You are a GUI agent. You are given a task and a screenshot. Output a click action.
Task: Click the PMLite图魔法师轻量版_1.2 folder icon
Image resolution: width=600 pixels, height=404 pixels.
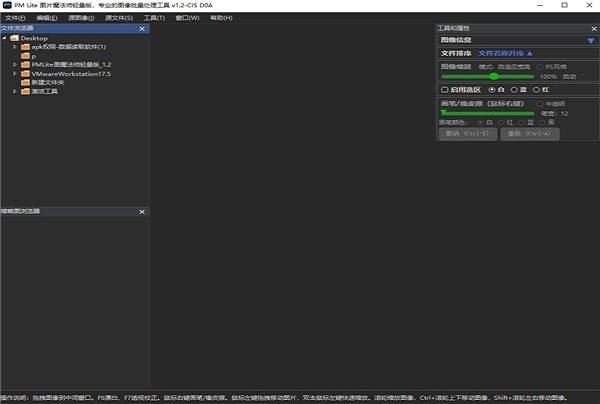[x=25, y=64]
